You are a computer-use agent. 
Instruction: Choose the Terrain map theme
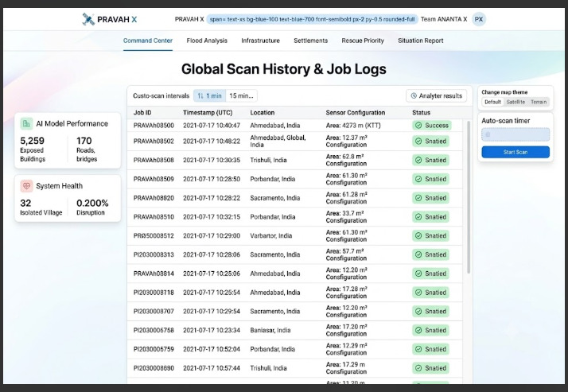coord(539,102)
